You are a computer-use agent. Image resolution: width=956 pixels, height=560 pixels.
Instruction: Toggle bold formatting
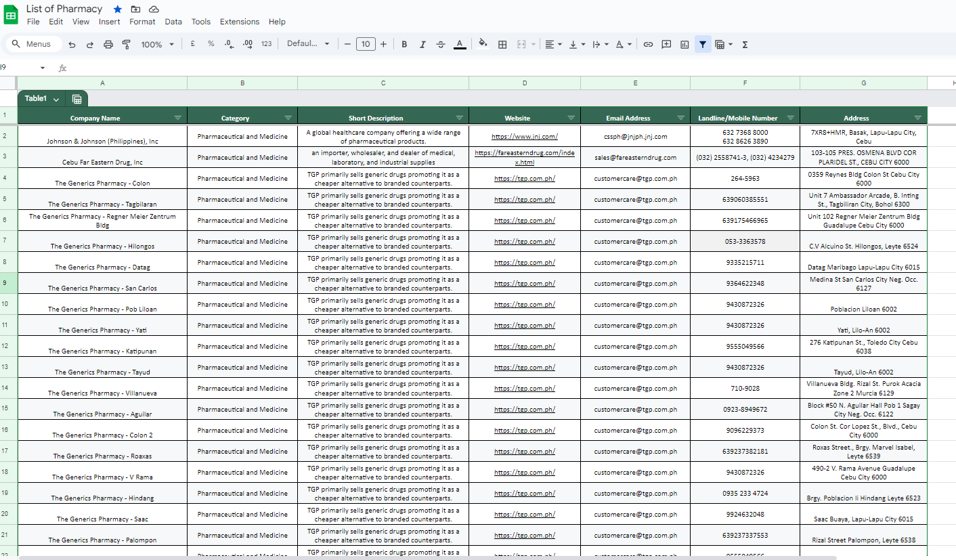pyautogui.click(x=404, y=45)
